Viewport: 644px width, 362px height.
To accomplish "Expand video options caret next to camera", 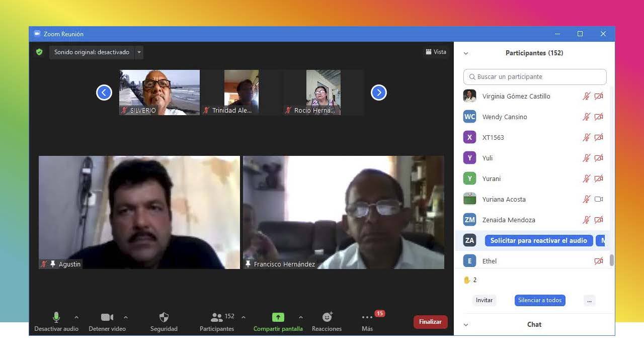I will pos(126,317).
